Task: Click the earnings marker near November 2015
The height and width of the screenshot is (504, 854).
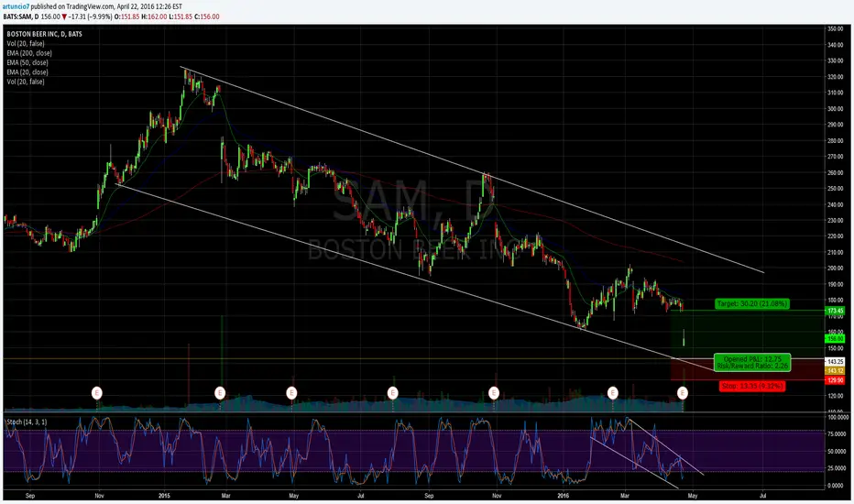Action: click(494, 392)
